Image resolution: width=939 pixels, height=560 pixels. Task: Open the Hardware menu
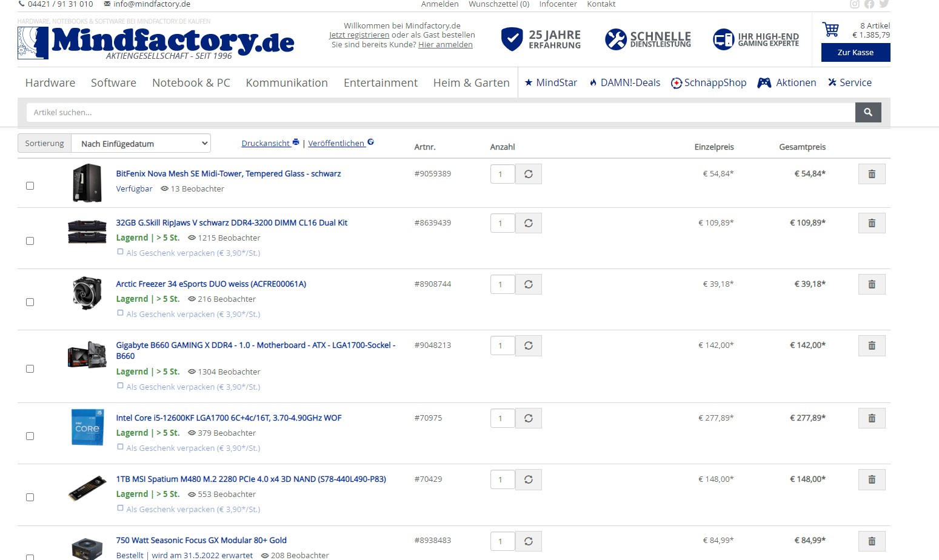click(50, 82)
